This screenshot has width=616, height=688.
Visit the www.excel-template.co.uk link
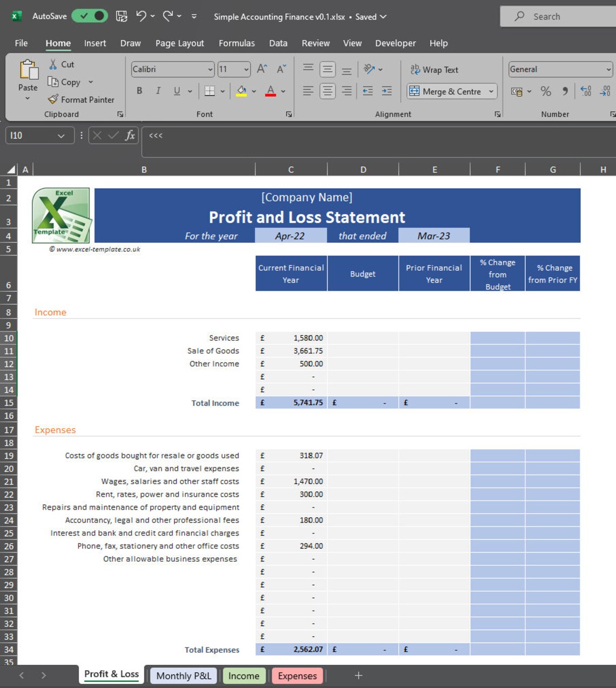point(95,249)
